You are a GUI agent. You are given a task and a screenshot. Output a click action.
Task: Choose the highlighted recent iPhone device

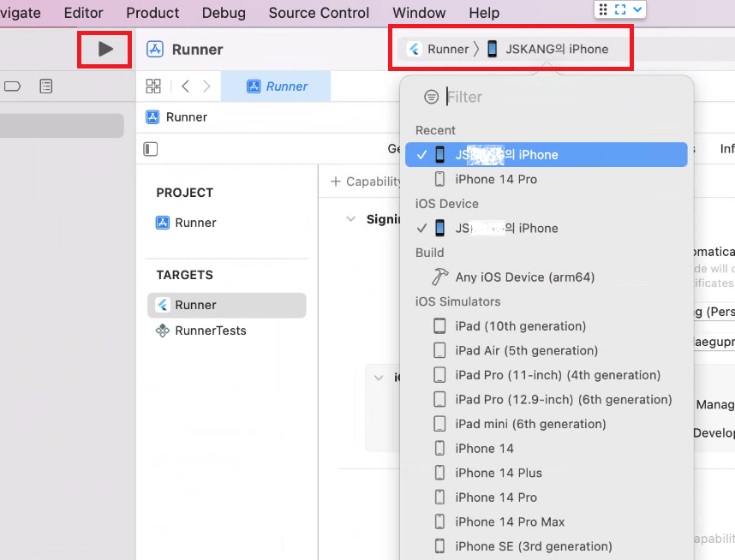point(546,155)
